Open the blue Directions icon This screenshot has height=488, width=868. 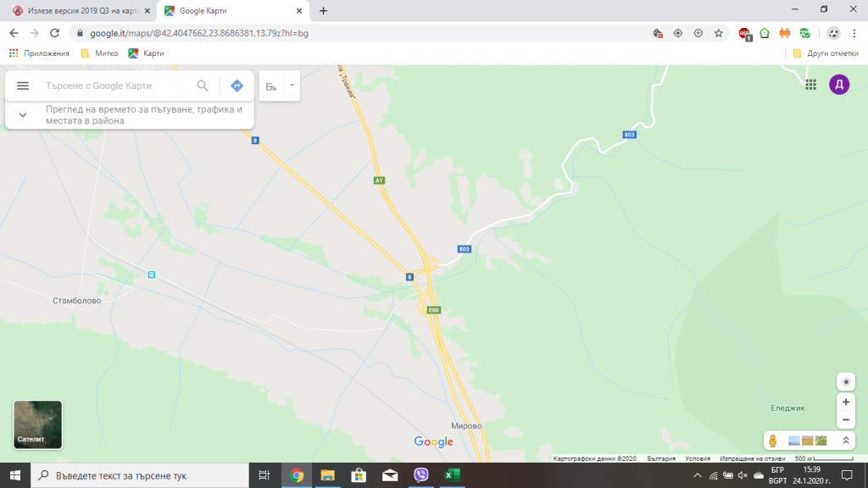237,86
